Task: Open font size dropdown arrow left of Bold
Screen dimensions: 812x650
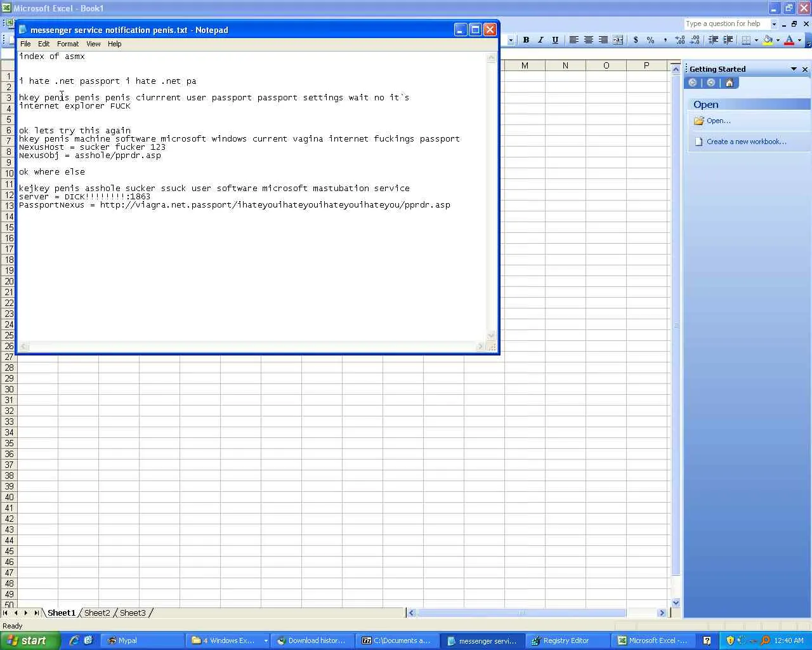Action: tap(511, 40)
